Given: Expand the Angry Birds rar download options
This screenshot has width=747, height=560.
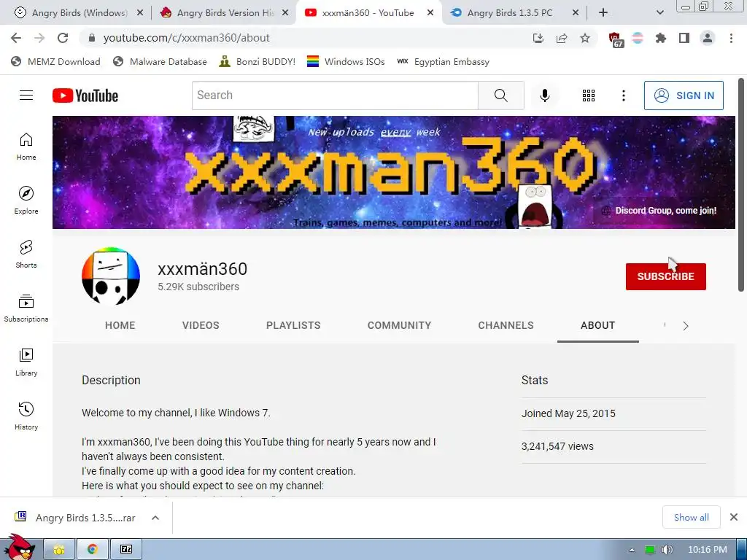Looking at the screenshot, I should (155, 518).
